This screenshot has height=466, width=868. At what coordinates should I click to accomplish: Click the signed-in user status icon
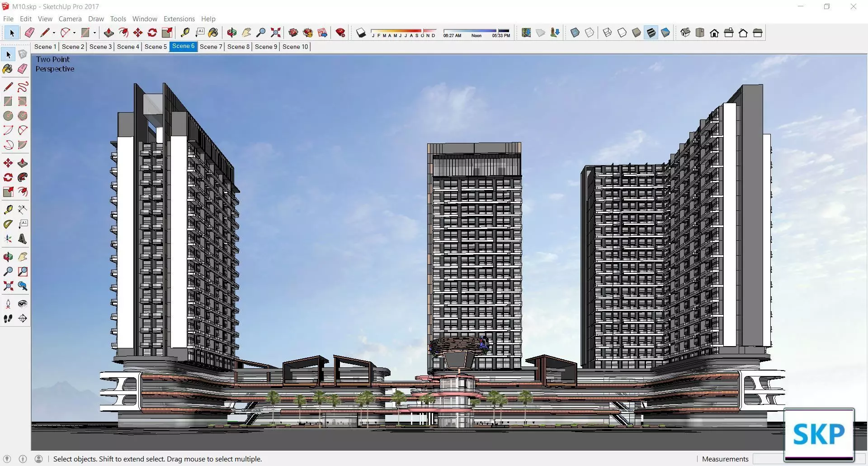pyautogui.click(x=39, y=459)
